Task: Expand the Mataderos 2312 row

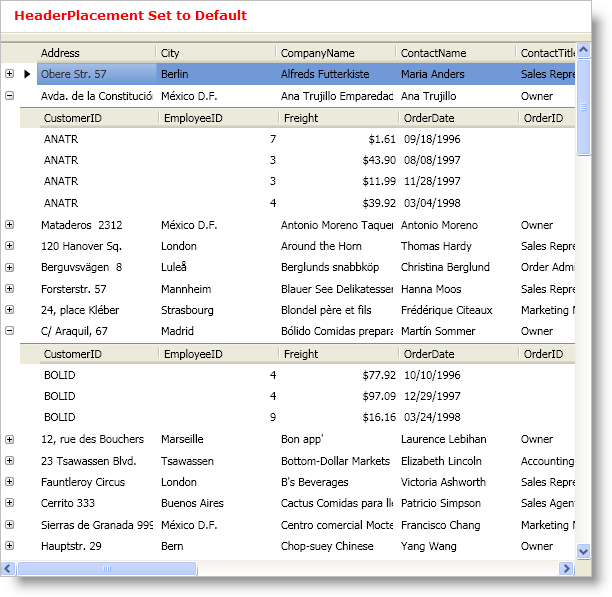Action: (10, 225)
